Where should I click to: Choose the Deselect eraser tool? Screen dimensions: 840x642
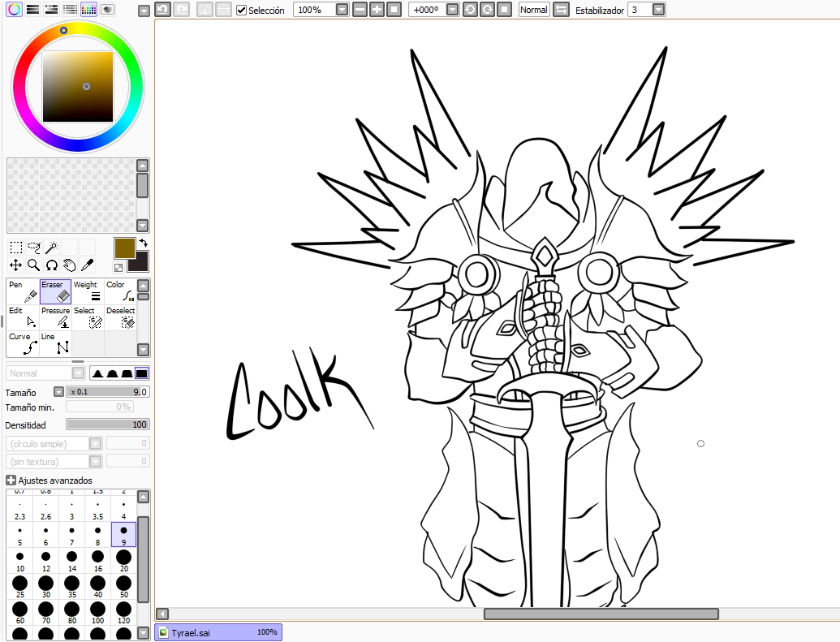[121, 317]
